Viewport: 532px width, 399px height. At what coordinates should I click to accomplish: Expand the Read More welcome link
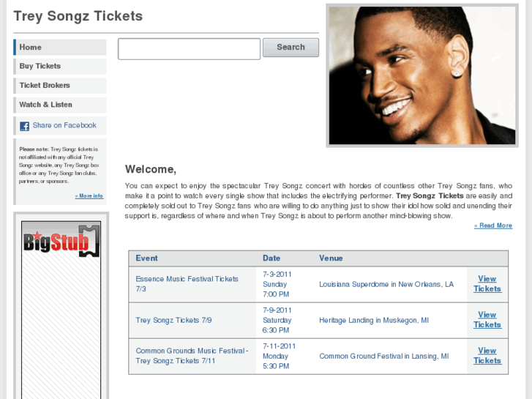coord(493,225)
